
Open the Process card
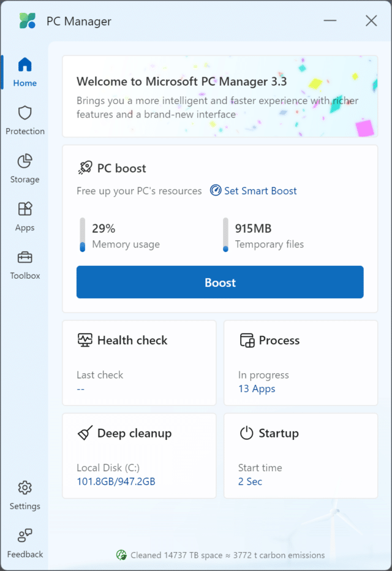coord(301,363)
